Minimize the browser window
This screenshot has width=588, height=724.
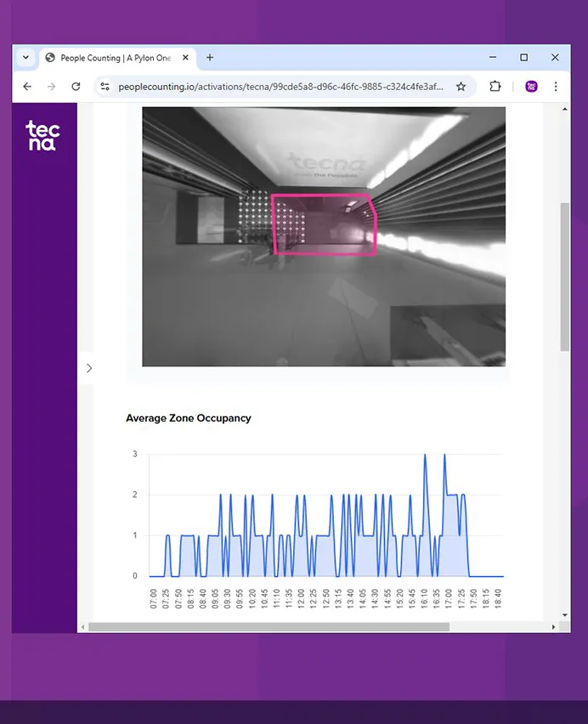point(493,58)
